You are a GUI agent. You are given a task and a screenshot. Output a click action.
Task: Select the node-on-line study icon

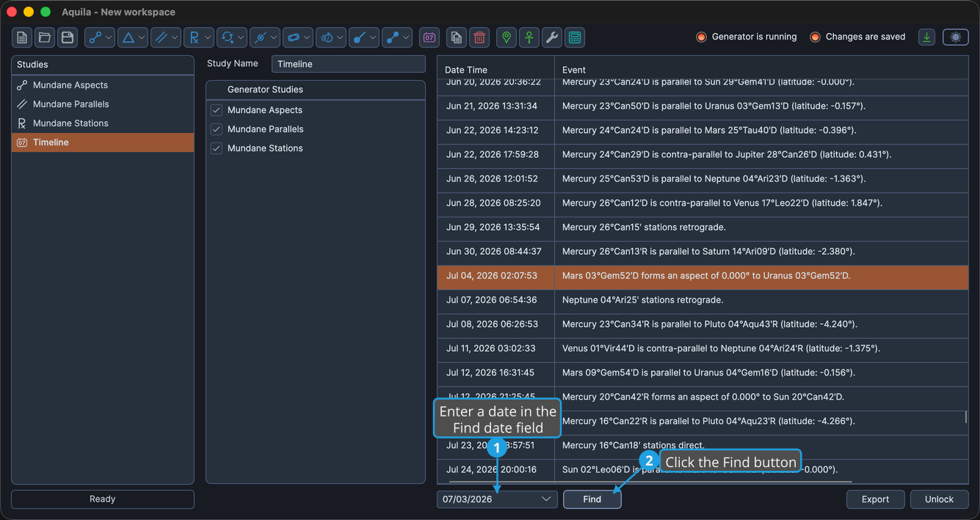click(260, 37)
